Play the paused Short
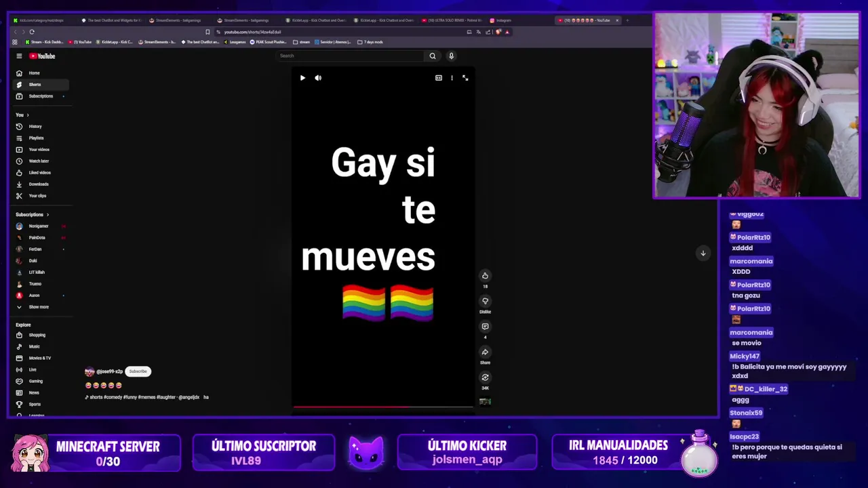Viewport: 868px width, 488px height. pos(302,78)
